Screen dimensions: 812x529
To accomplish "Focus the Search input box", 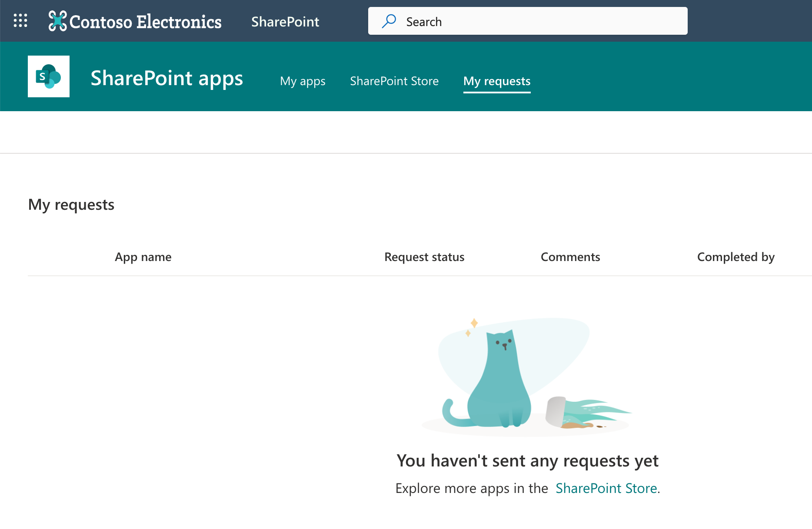I will [539, 21].
